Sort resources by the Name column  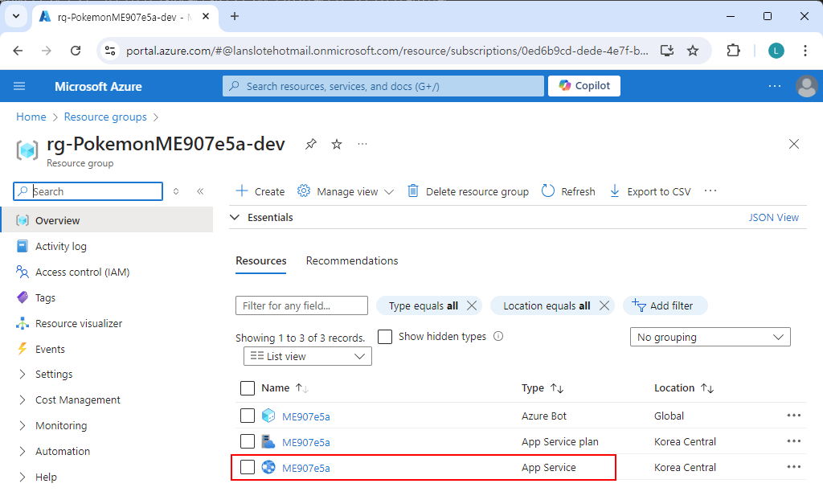pyautogui.click(x=285, y=388)
